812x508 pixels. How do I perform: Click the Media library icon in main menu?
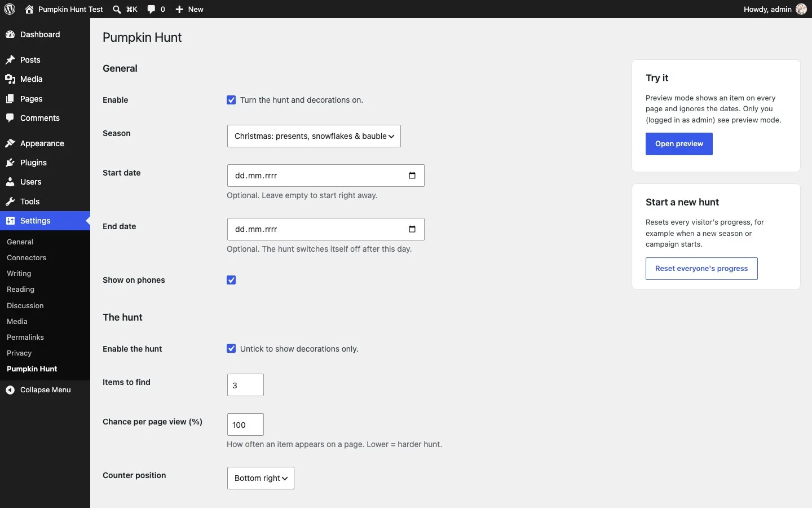pos(10,79)
